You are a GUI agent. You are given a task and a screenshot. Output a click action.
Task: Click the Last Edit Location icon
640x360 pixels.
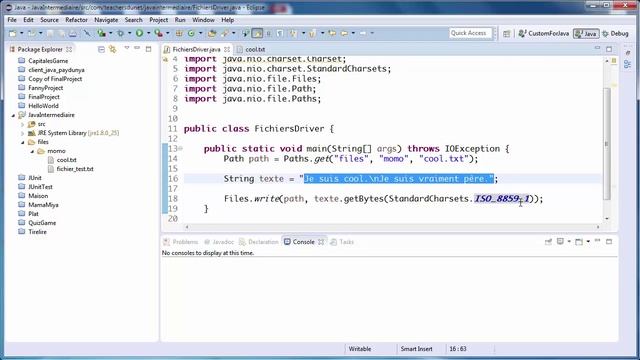(332, 33)
